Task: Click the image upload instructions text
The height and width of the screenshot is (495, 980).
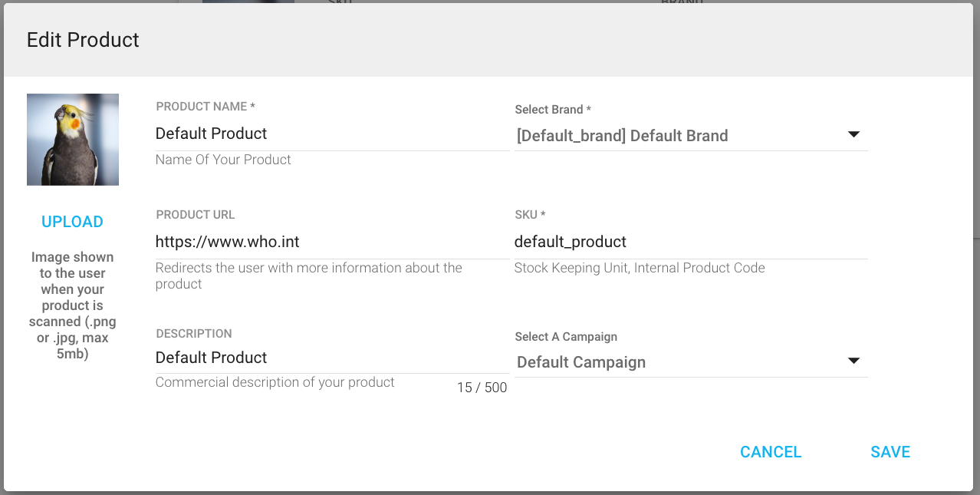Action: (x=72, y=305)
